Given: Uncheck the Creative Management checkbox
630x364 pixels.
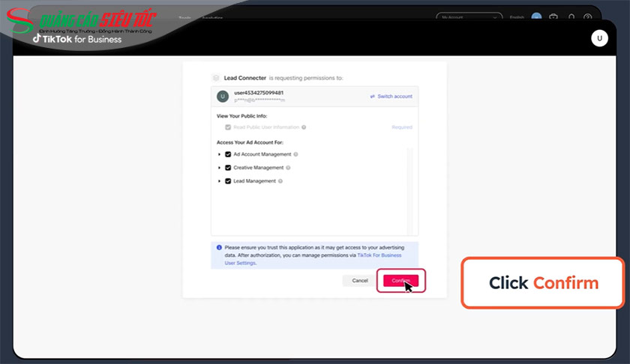Looking at the screenshot, I should 228,168.
